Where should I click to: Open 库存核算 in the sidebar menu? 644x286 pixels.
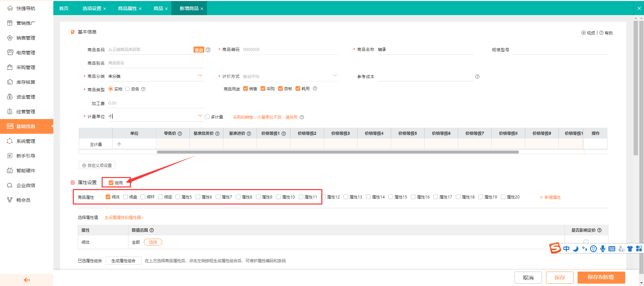point(26,82)
